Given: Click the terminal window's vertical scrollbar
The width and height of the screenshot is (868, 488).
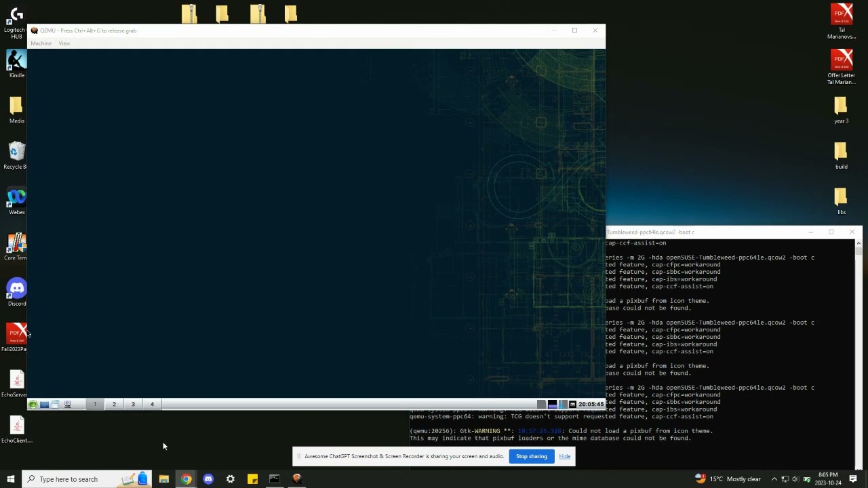Looking at the screenshot, I should [859, 352].
